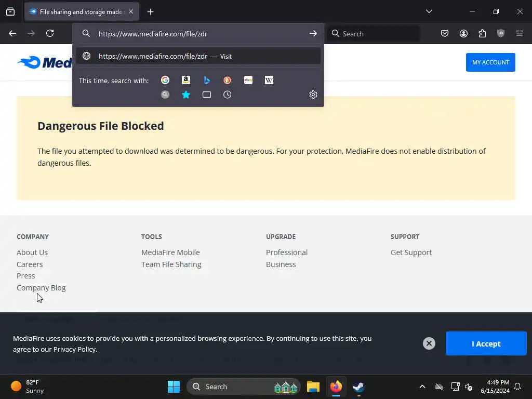Open Team File Sharing link
Image resolution: width=532 pixels, height=399 pixels.
(x=171, y=264)
